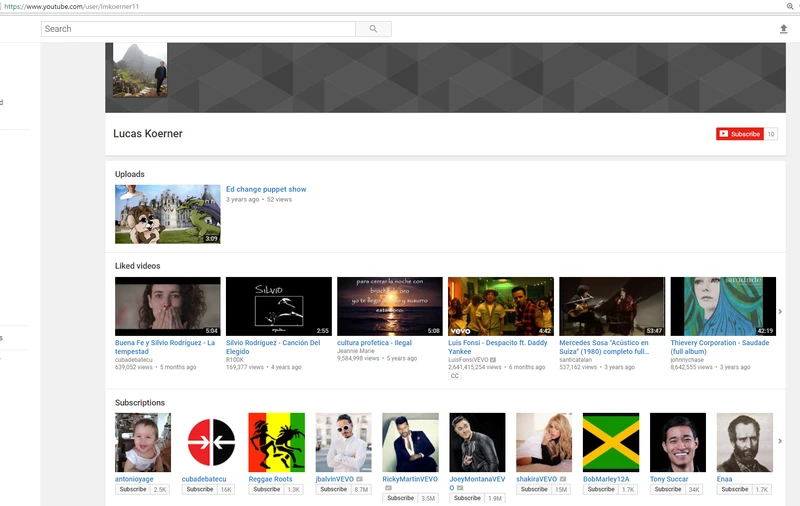This screenshot has height=506, width=800.
Task: Click the Subscriptions section heading
Action: coord(140,402)
